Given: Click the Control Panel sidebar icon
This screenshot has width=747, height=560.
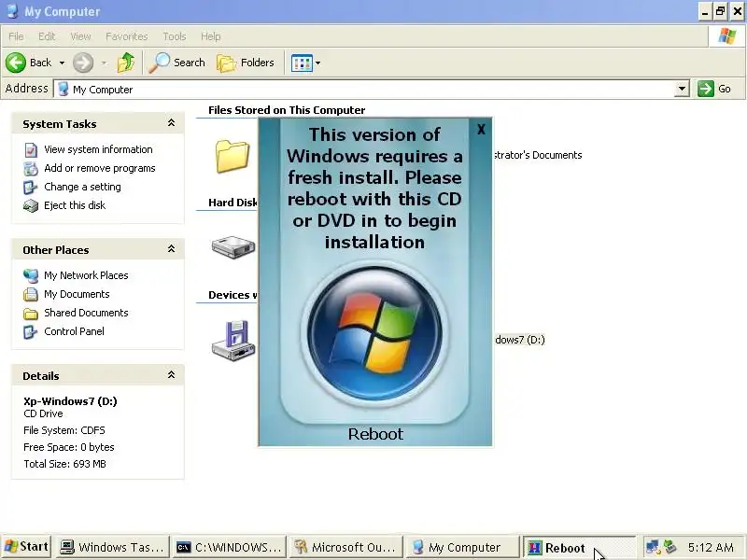Looking at the screenshot, I should pos(31,332).
